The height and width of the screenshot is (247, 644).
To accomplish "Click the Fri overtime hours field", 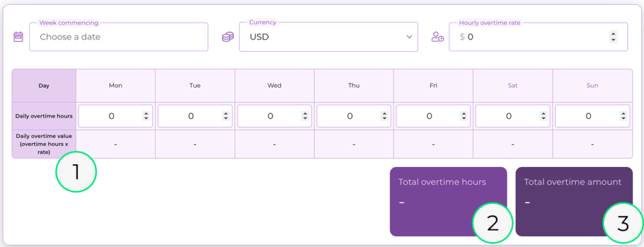I will point(433,116).
